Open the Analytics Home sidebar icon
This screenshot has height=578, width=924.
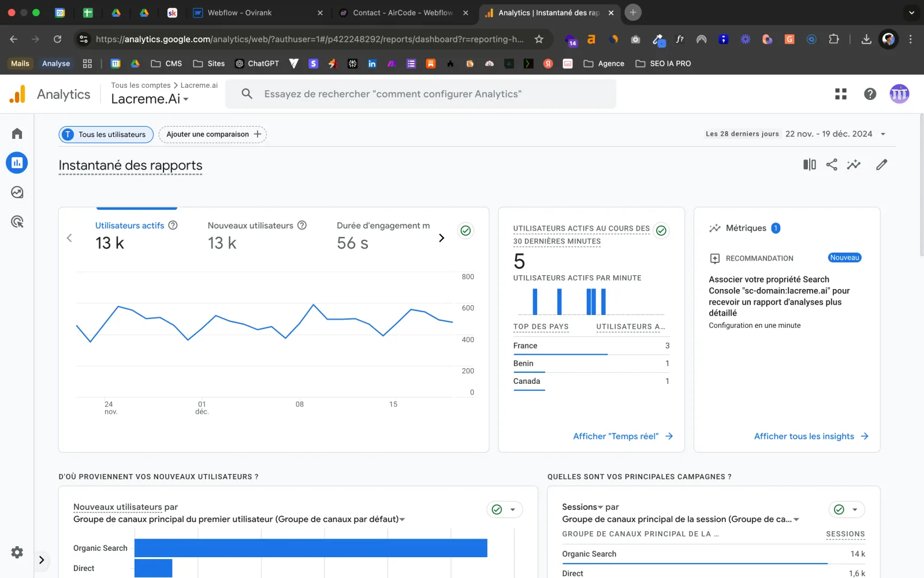[x=17, y=134]
